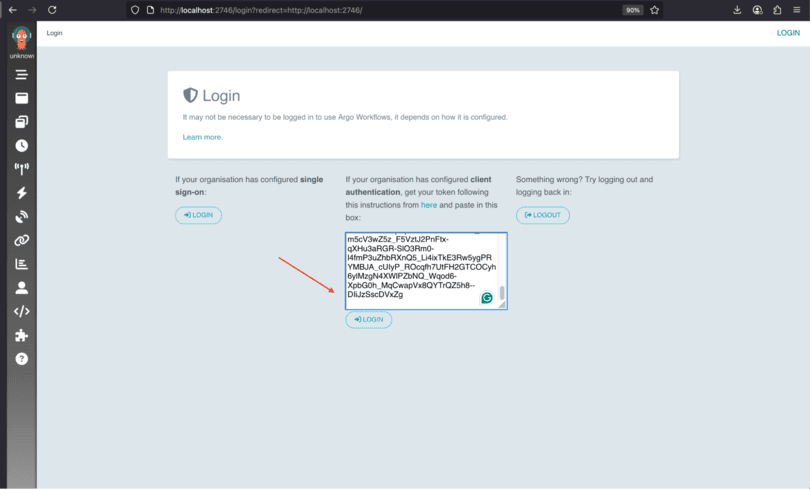The width and height of the screenshot is (810, 489).
Task: Click the LOGOUT button
Action: pyautogui.click(x=543, y=215)
